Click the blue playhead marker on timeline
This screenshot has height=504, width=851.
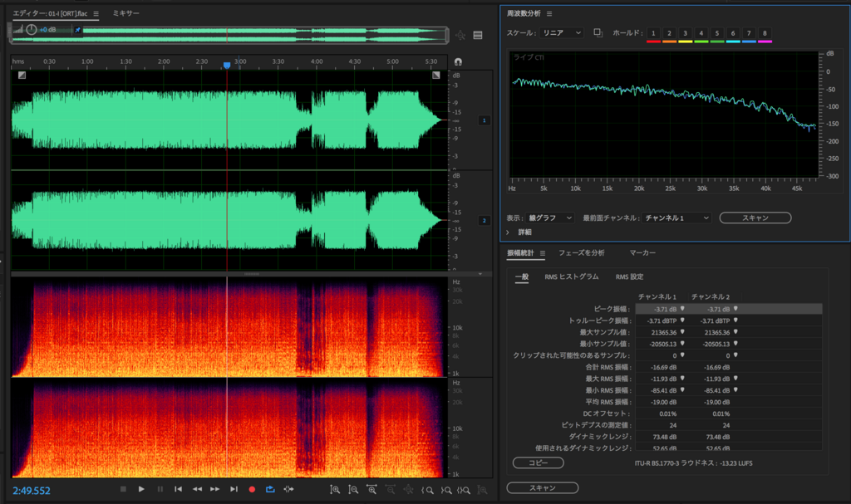click(227, 65)
